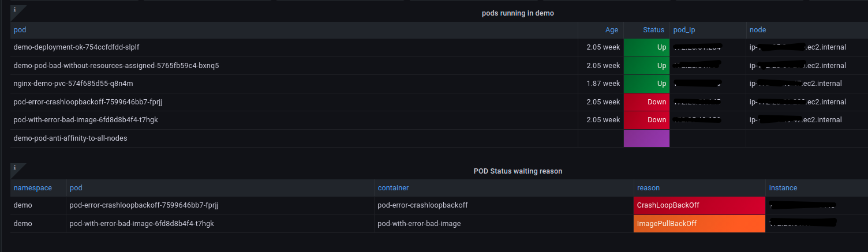Open "POD Status waiting reason" panel title menu
The image size is (868, 252).
click(x=518, y=171)
